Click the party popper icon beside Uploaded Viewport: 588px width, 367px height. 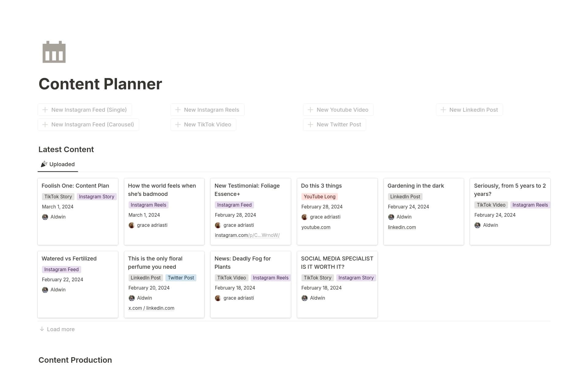[x=44, y=164]
